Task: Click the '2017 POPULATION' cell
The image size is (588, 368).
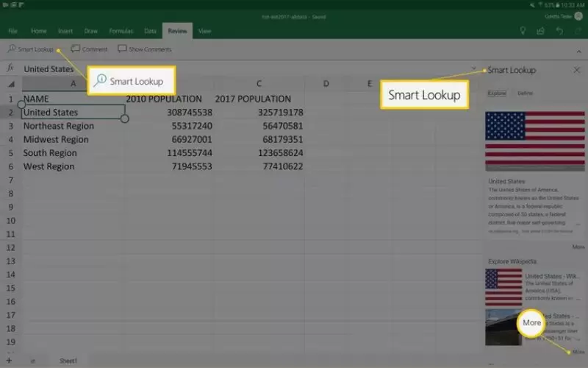Action: pos(259,99)
